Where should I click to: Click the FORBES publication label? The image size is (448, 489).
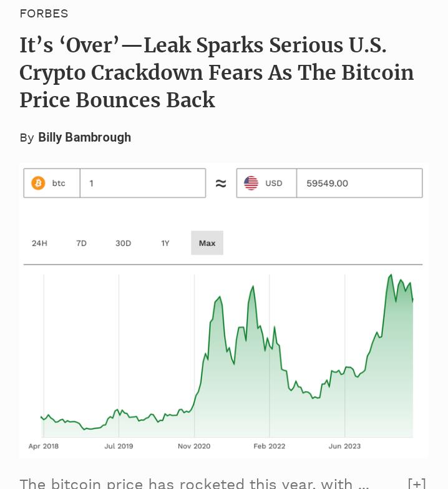pos(44,13)
